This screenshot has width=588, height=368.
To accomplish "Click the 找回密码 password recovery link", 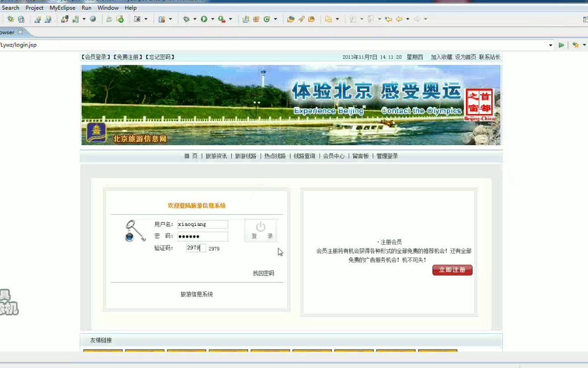I will [263, 273].
